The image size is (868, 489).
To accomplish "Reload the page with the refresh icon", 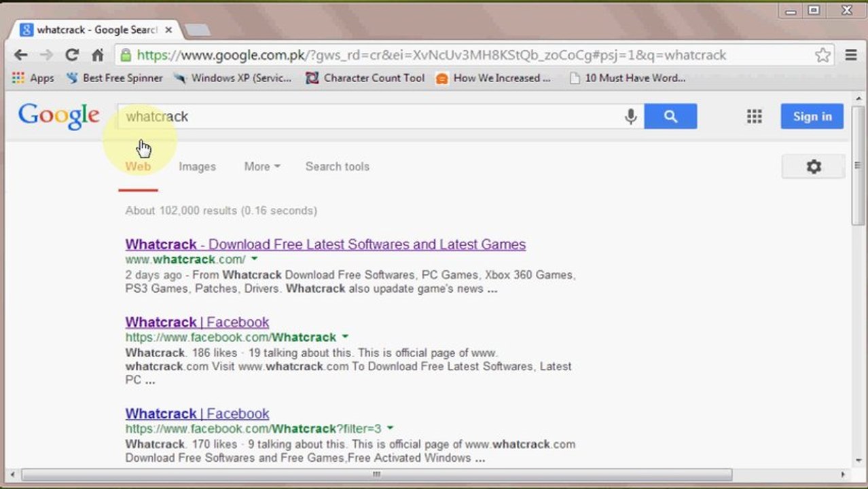I will [x=71, y=55].
